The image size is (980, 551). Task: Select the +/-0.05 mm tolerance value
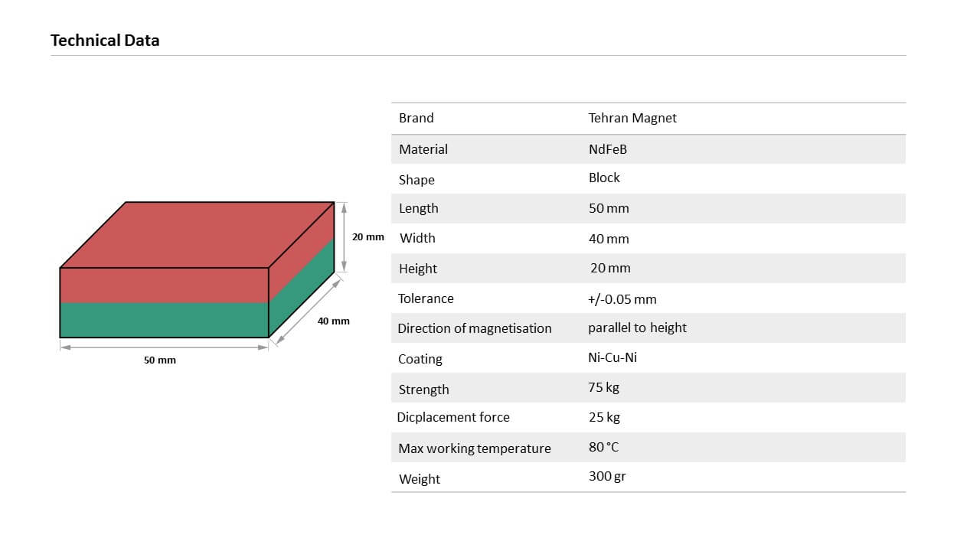(x=622, y=299)
